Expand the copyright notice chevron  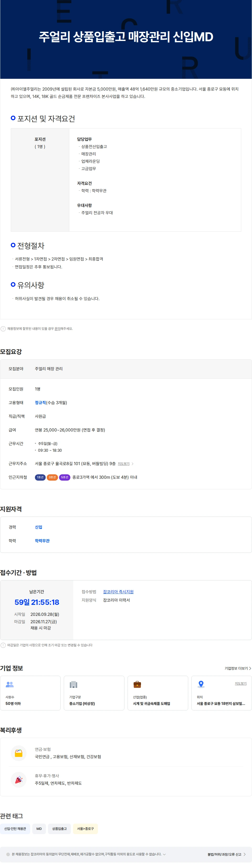pyautogui.click(x=164, y=854)
